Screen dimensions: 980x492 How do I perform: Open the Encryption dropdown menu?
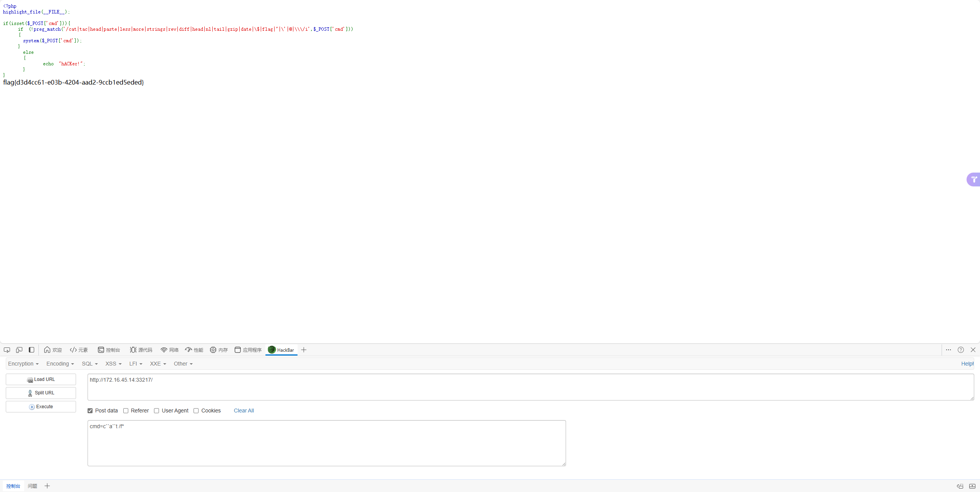[22, 363]
